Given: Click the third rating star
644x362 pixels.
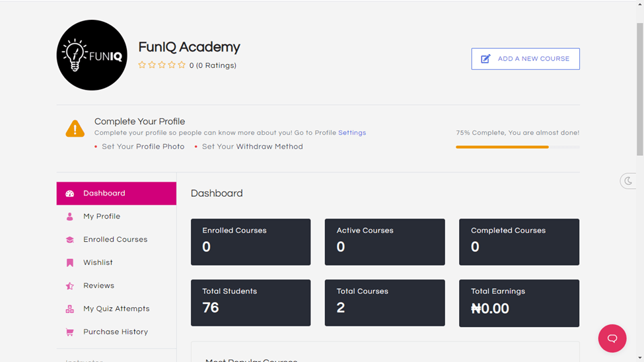Looking at the screenshot, I should coord(162,65).
